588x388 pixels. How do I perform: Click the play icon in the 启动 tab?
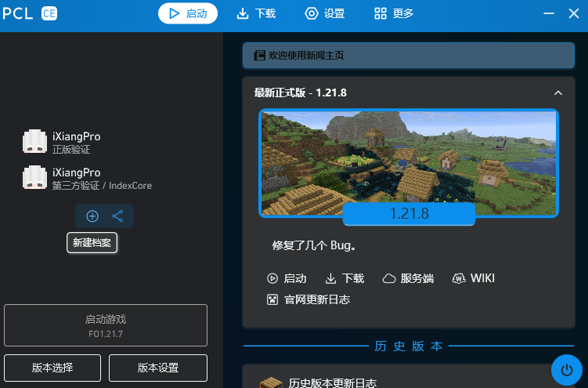pos(174,13)
